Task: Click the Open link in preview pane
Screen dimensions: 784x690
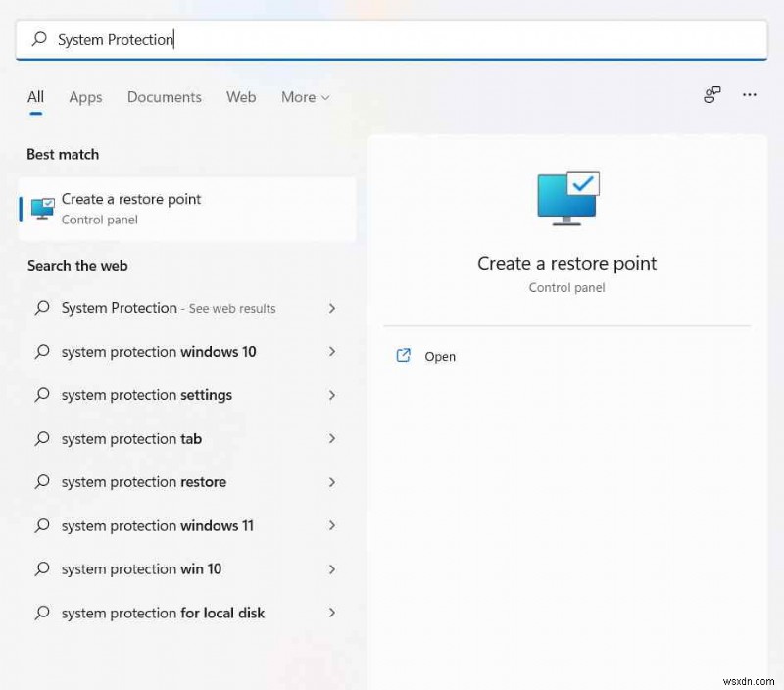Action: point(440,356)
